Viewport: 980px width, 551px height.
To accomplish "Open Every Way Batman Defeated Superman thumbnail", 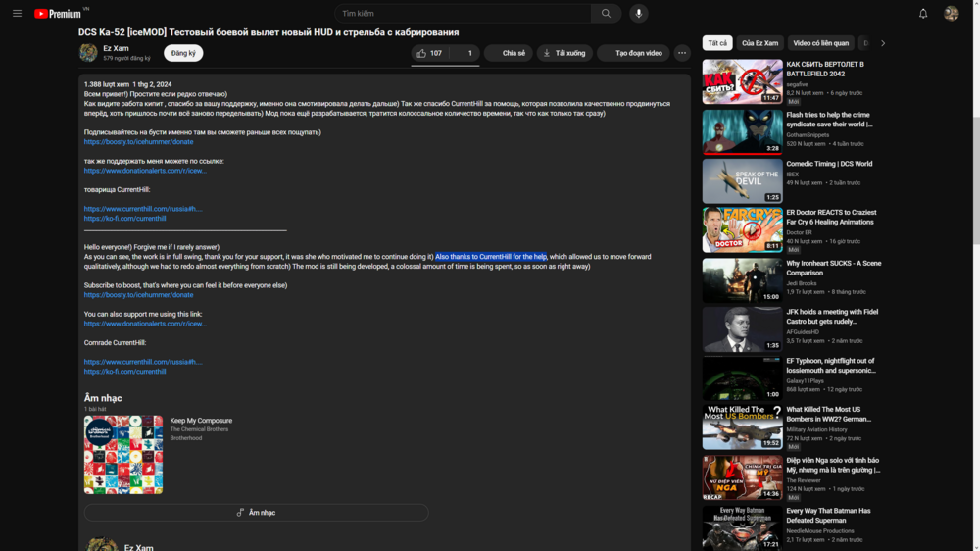I will coord(742,527).
